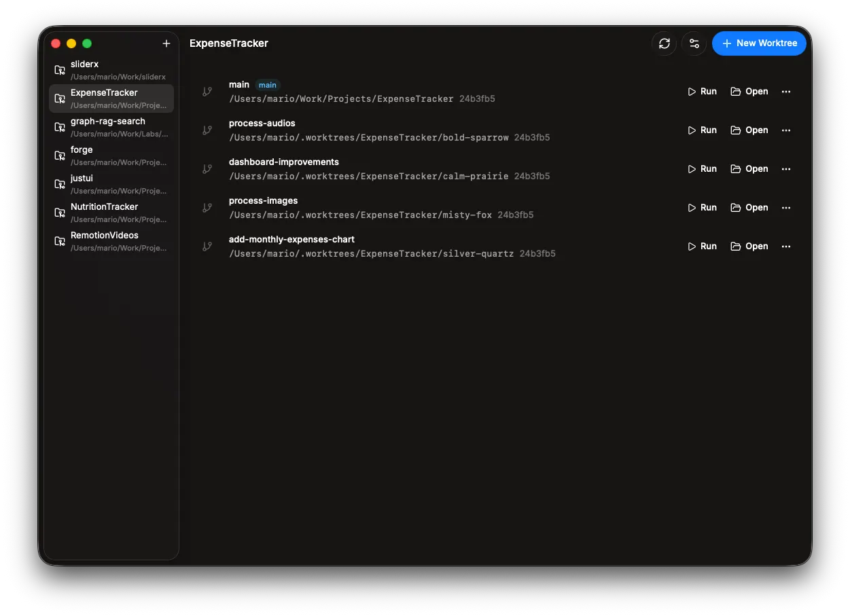The height and width of the screenshot is (616, 850).
Task: Click the /Users/mario/Work/sliderx sidebar path
Action: click(118, 77)
